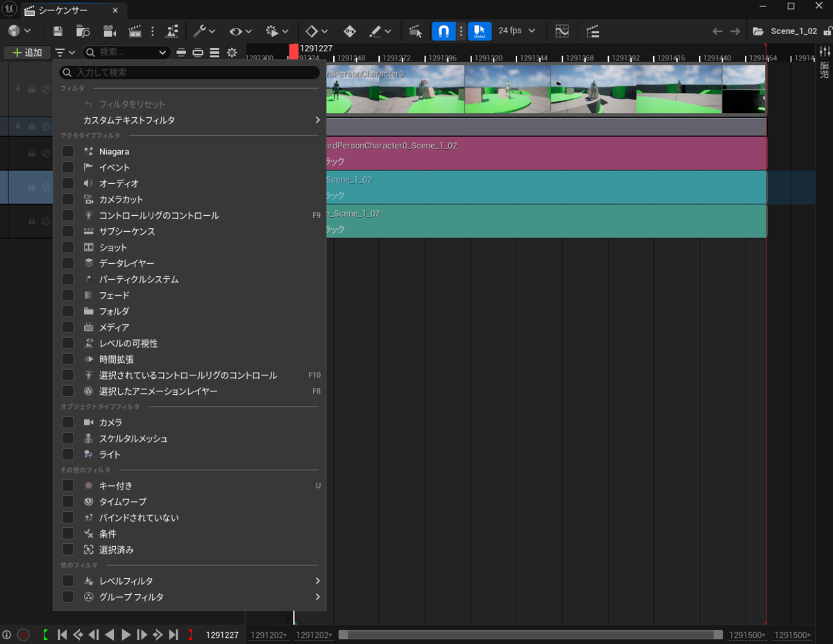Image resolution: width=833 pixels, height=644 pixels.
Task: Open カスタムテキストフィルタ submenu
Action: click(189, 120)
